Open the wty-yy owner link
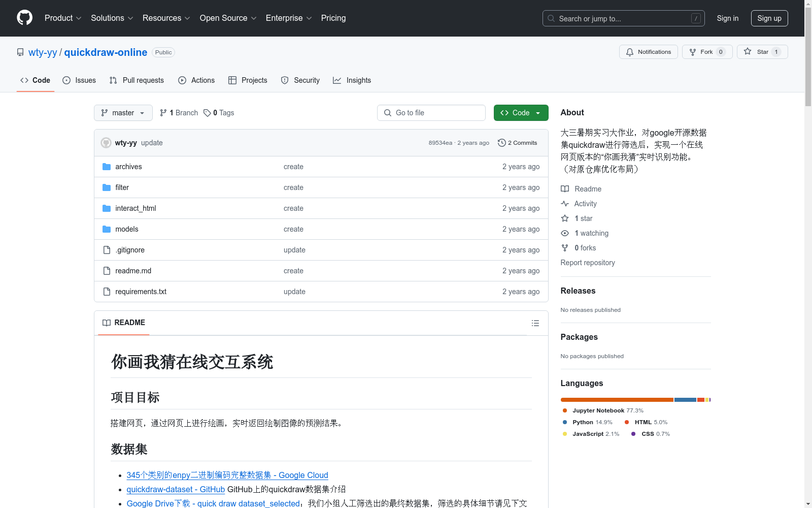 [43, 52]
